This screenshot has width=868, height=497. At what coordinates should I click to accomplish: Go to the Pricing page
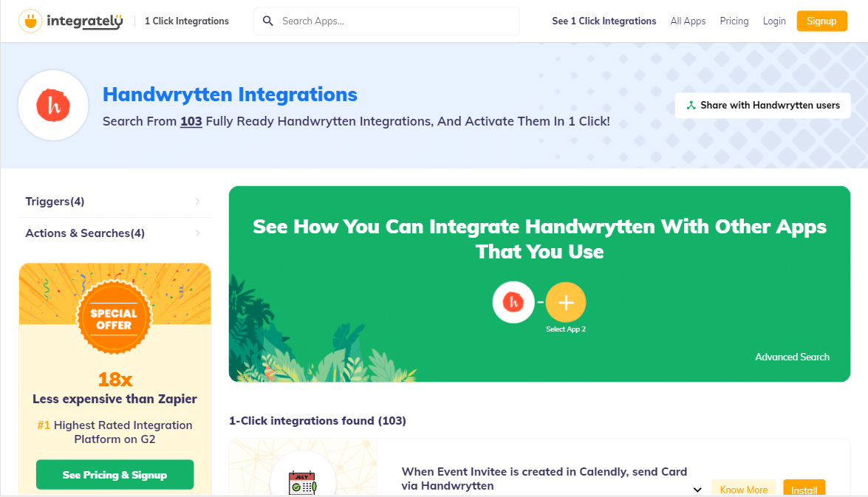pyautogui.click(x=734, y=21)
